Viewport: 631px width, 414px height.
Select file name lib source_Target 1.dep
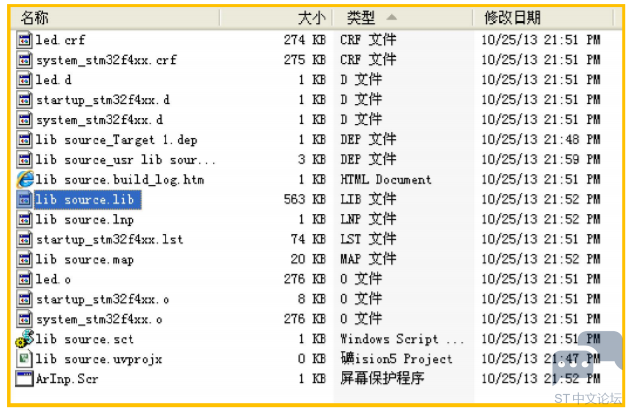116,140
